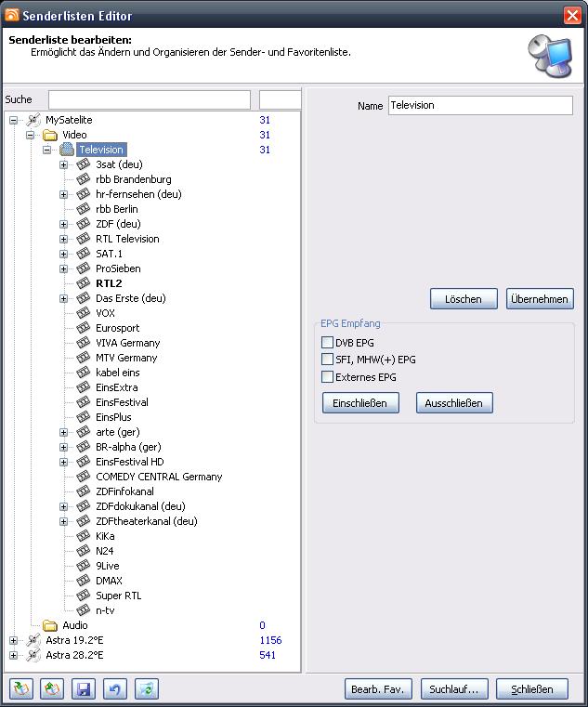588x707 pixels.
Task: Click the Löschen button
Action: [x=463, y=299]
